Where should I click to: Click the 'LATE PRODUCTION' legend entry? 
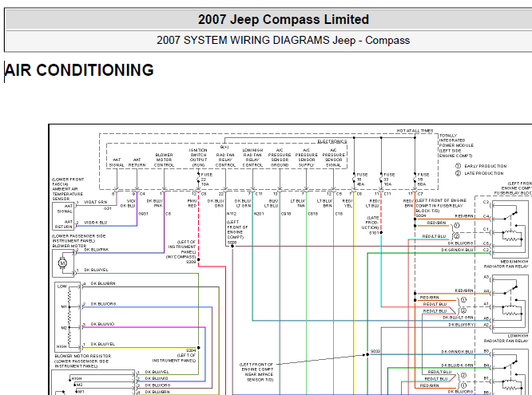tap(479, 173)
